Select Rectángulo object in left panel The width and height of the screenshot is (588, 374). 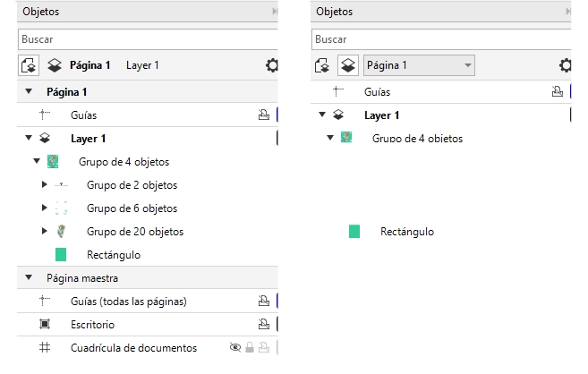click(x=113, y=255)
